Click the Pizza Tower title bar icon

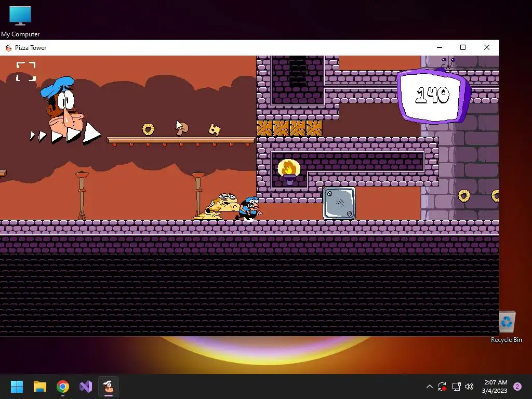click(x=8, y=47)
